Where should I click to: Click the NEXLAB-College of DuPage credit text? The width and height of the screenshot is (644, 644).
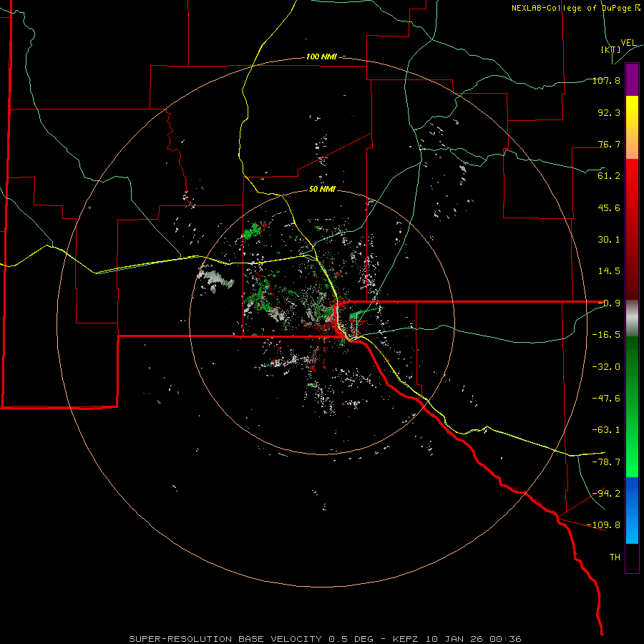click(x=576, y=8)
